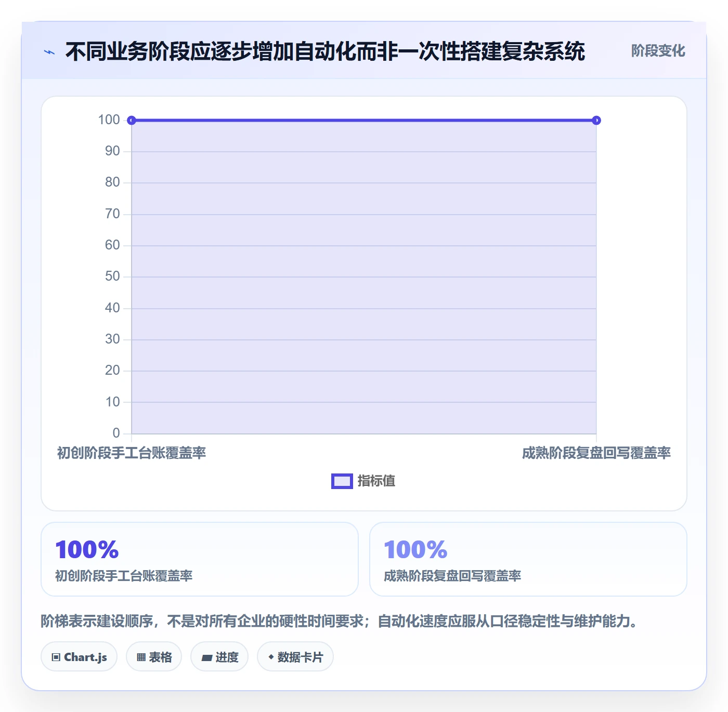Click the Chart.js chip square icon
728x712 pixels.
[56, 657]
